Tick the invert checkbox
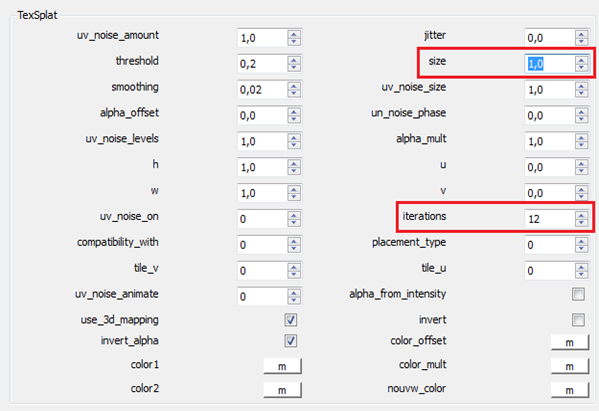Screen dimensions: 599x411 (x=578, y=320)
